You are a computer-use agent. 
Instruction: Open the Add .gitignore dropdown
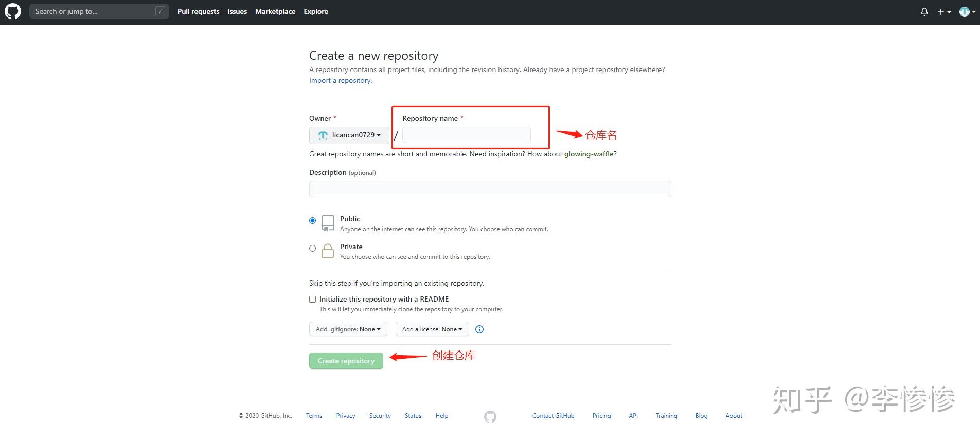tap(348, 329)
